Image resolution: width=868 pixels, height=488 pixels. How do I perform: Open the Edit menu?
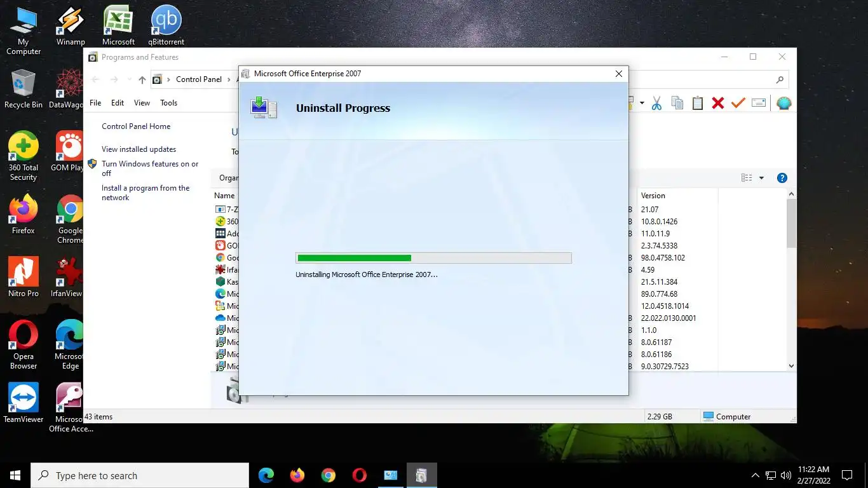click(x=118, y=103)
